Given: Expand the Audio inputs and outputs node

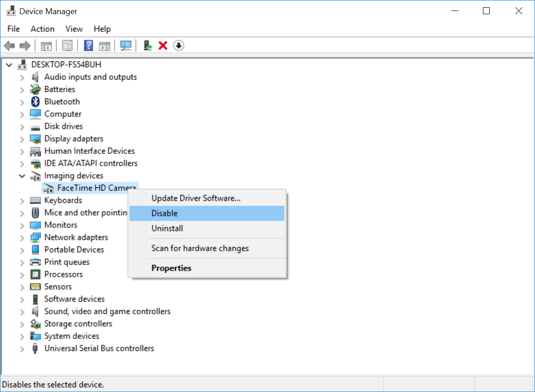Looking at the screenshot, I should click(x=22, y=77).
